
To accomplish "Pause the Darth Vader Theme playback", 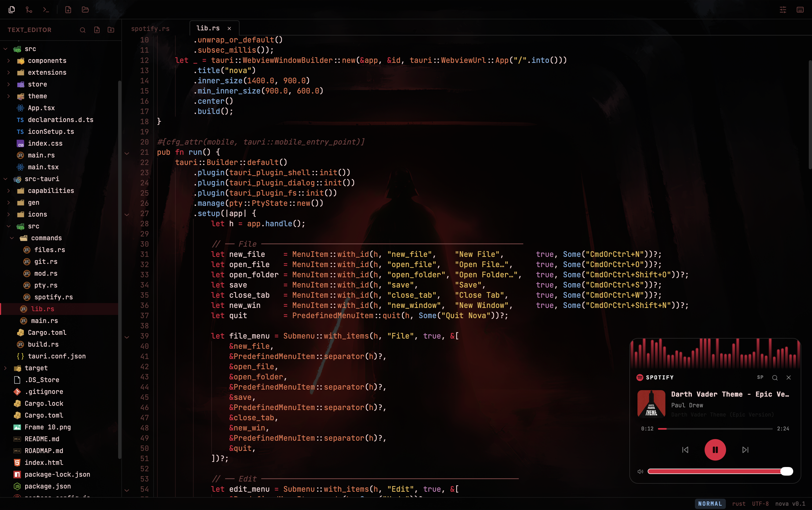I will 715,450.
